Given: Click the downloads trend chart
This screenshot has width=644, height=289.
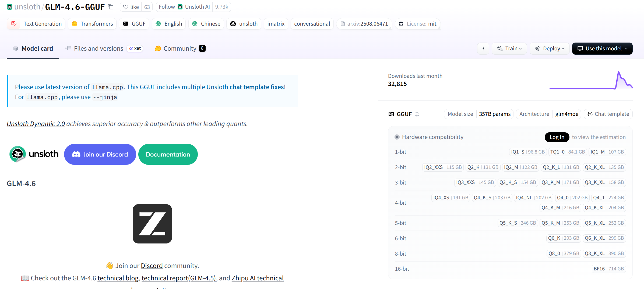Looking at the screenshot, I should 591,80.
